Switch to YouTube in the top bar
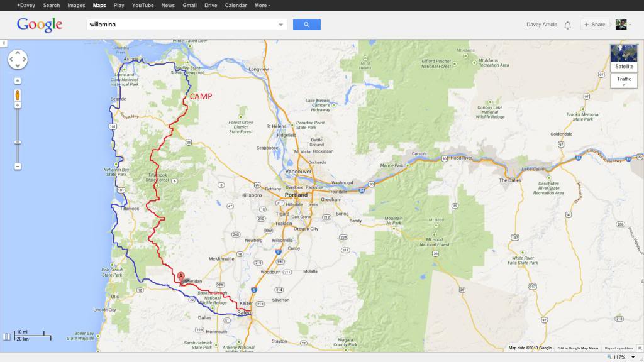Screen dimensions: 644x362 coord(143,5)
